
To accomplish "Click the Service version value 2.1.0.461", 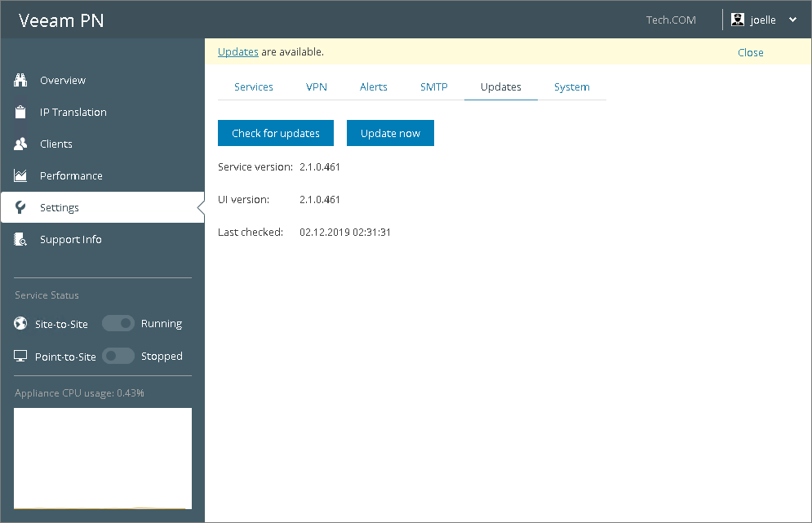I will (x=320, y=166).
